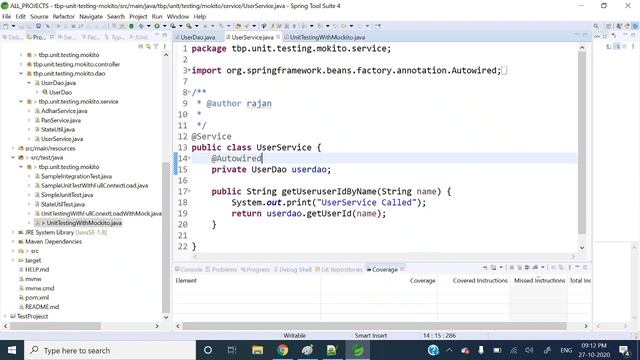The height and width of the screenshot is (360, 640).
Task: Click Writable status bar entry
Action: tap(294, 336)
